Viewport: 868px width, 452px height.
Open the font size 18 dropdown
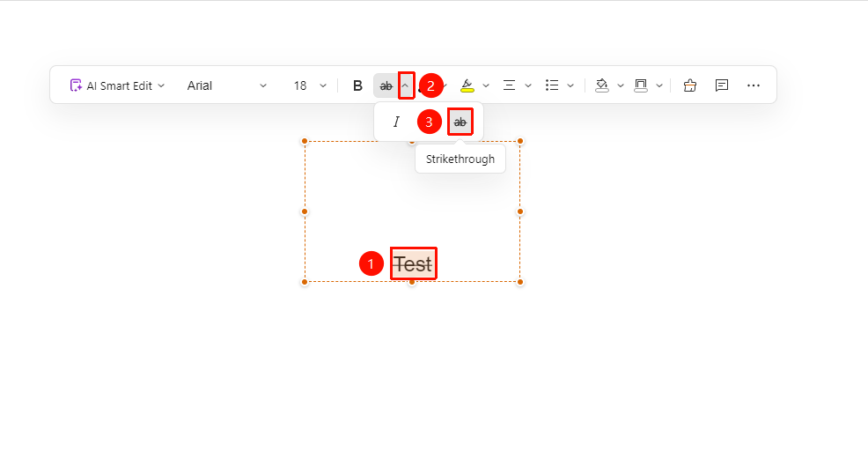(310, 85)
